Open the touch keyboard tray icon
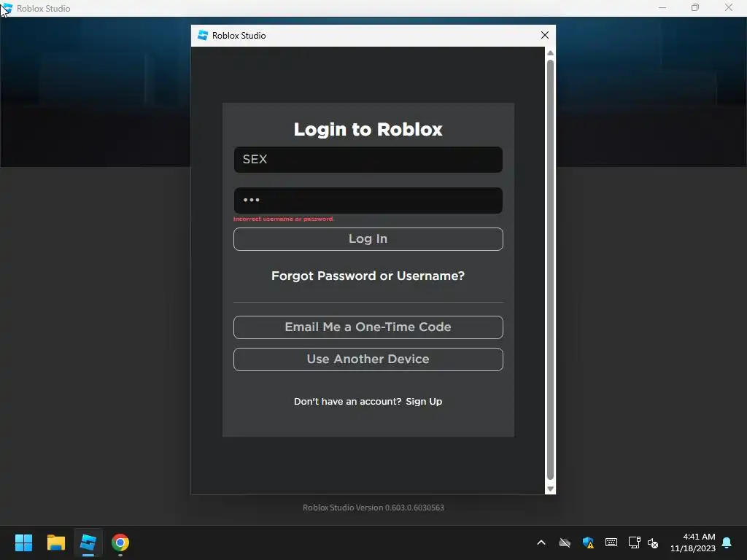 click(x=611, y=542)
